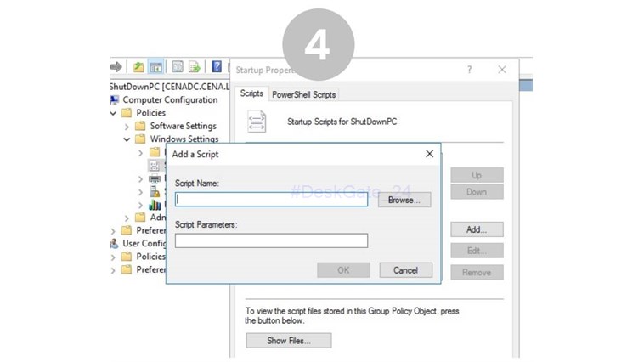Expand the first folder under Windows Settings
This screenshot has height=362, width=644.
[x=140, y=153]
